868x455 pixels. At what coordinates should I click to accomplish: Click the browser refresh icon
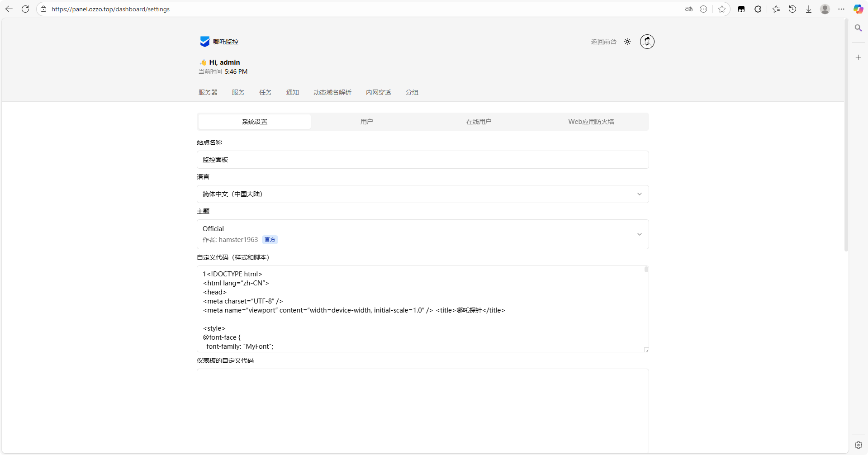pyautogui.click(x=25, y=9)
